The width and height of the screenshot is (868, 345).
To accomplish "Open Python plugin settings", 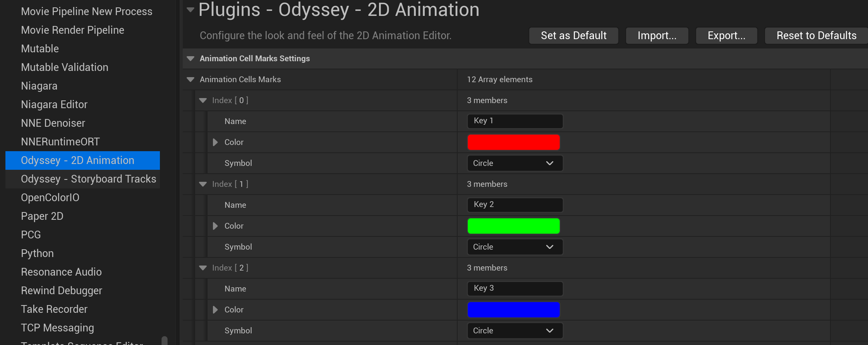I will pos(38,254).
